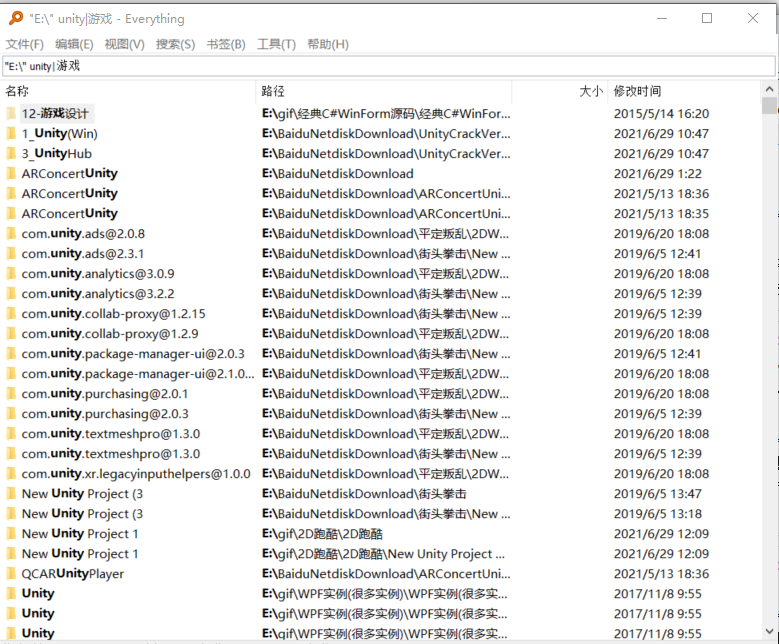
Task: Select com.unity.analytics@3.2.2 entry
Action: click(98, 294)
